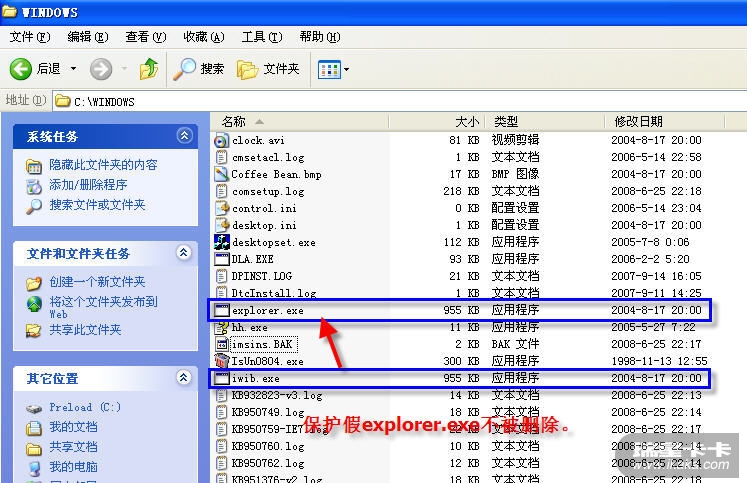Click 将这个文件夹发布到 Web link

[x=103, y=307]
